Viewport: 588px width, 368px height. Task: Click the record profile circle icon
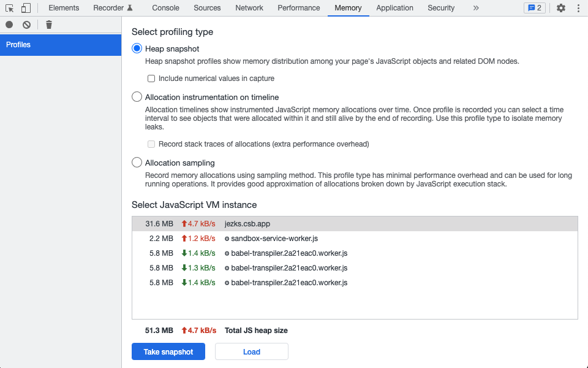(x=9, y=25)
